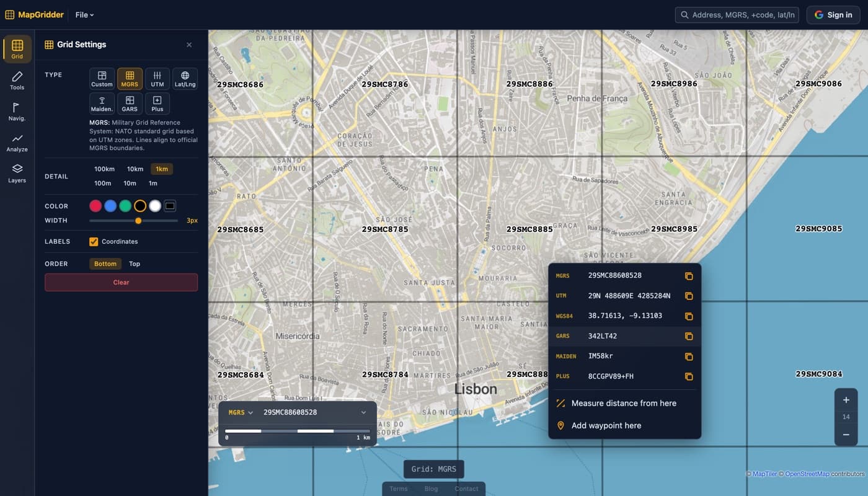This screenshot has width=868, height=496.
Task: Choose Measure distance from here
Action: click(624, 403)
